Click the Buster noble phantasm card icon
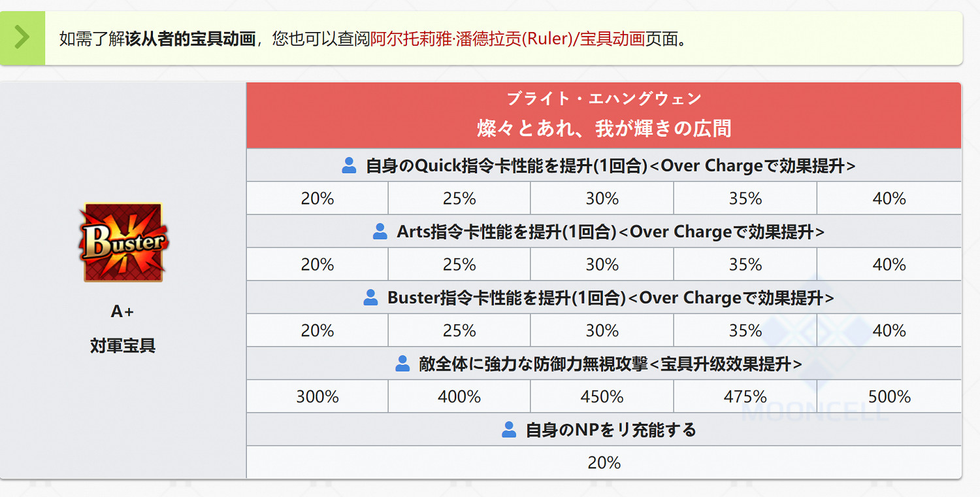Image resolution: width=980 pixels, height=497 pixels. pyautogui.click(x=124, y=243)
